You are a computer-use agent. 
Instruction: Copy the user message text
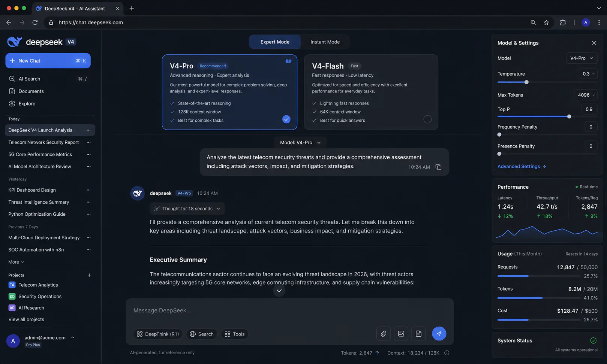pyautogui.click(x=438, y=167)
